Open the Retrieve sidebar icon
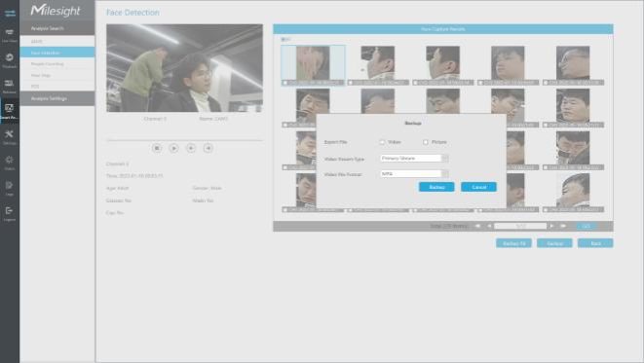Screen dimensions: 644x363 [x=9, y=87]
